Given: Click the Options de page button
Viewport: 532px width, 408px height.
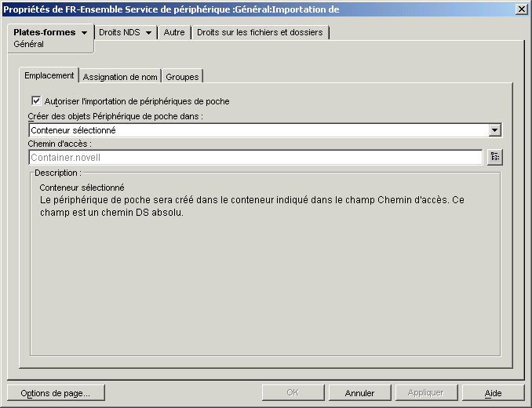Looking at the screenshot, I should coord(56,393).
